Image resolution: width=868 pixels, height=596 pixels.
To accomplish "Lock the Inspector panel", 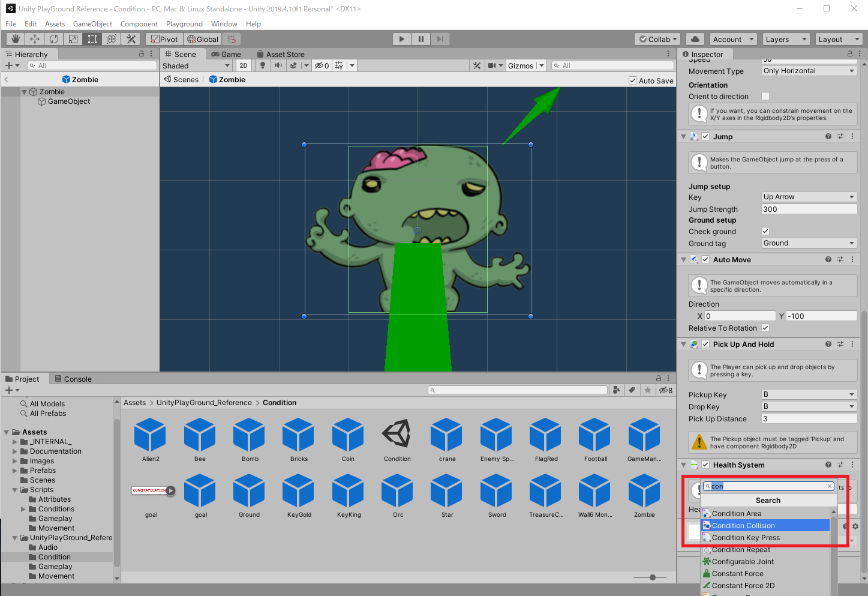I will coord(850,54).
